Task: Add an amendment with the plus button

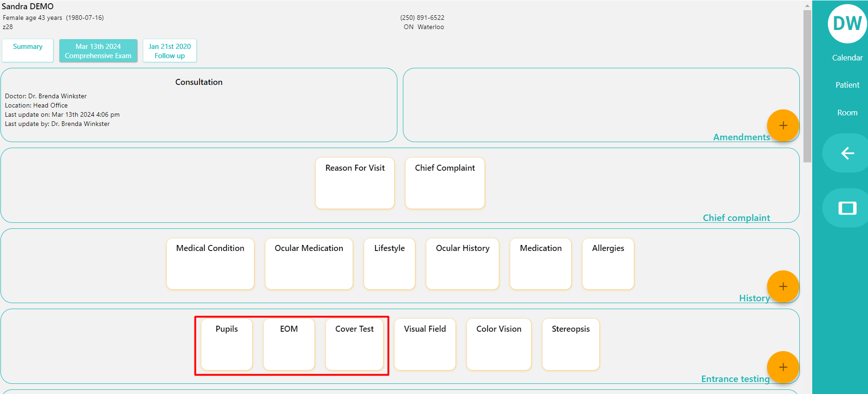Action: coord(783,125)
